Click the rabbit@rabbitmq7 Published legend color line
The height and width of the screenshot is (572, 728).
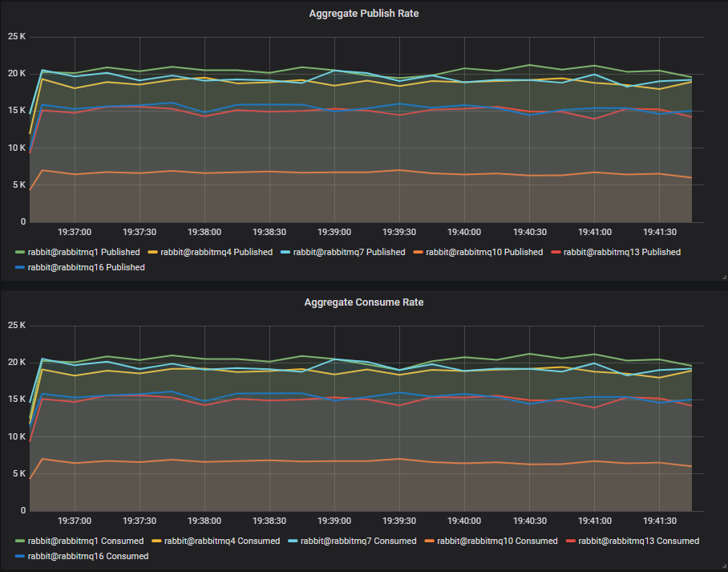[286, 252]
